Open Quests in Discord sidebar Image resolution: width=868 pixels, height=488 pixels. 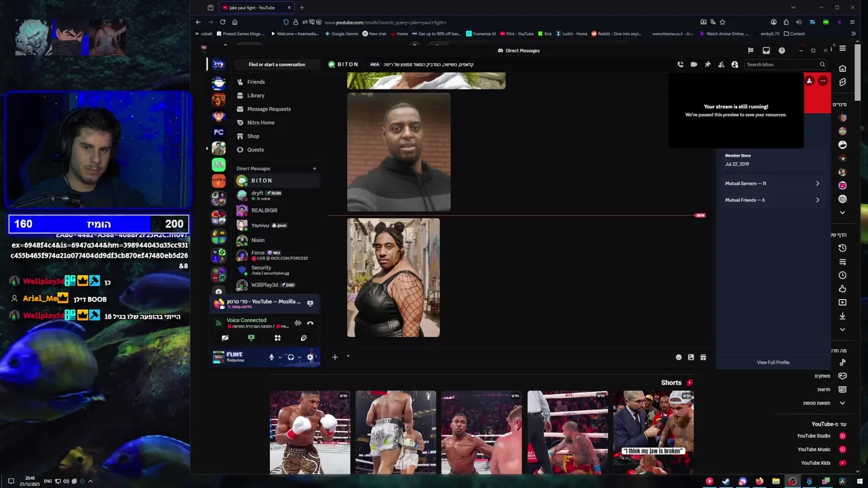(x=277, y=150)
